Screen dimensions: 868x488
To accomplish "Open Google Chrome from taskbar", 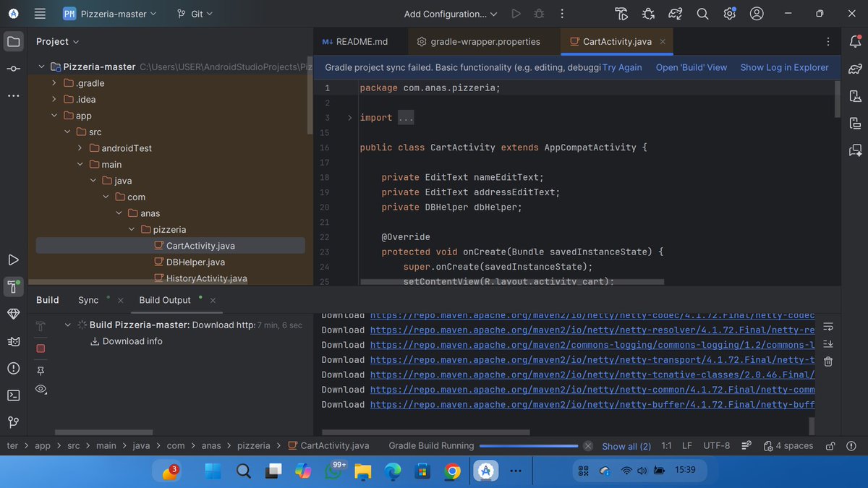I will [x=452, y=472].
